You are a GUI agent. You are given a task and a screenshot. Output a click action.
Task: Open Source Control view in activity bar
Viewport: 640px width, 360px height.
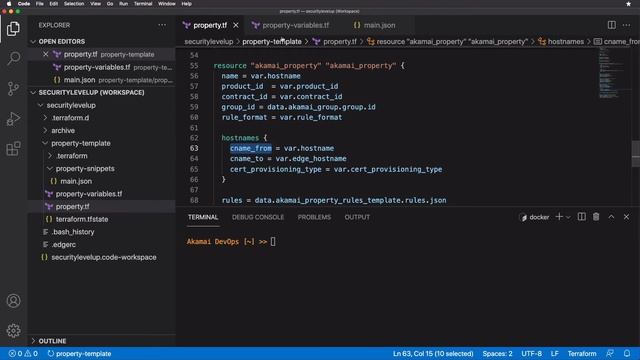click(13, 89)
